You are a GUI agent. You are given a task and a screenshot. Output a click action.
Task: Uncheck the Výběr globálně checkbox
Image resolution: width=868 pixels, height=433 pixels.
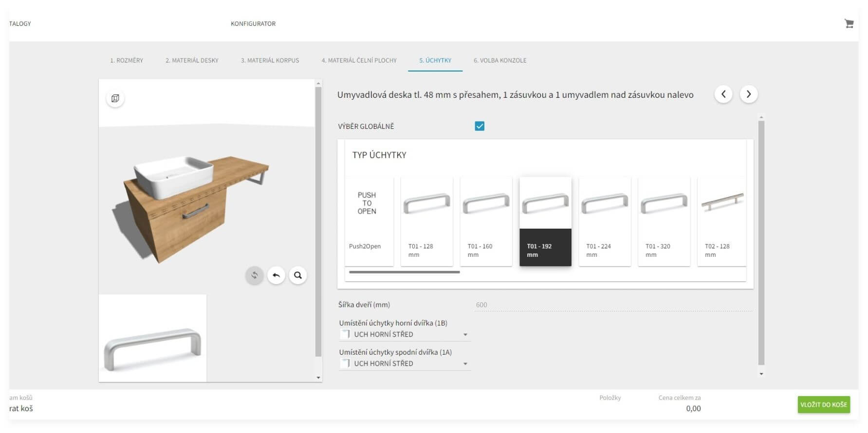click(480, 126)
